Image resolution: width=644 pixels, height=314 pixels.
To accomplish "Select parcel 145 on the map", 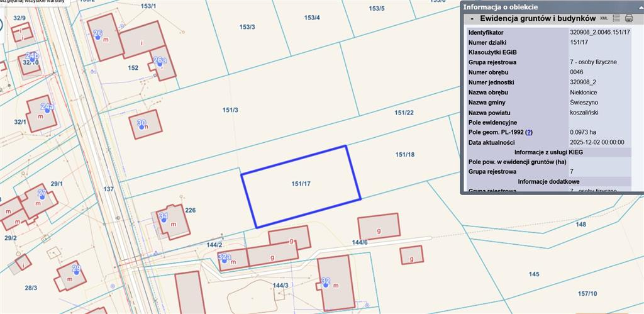I will (533, 274).
